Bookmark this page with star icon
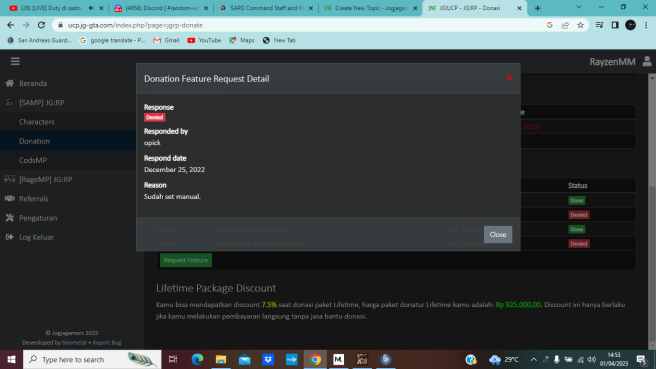 (x=580, y=25)
